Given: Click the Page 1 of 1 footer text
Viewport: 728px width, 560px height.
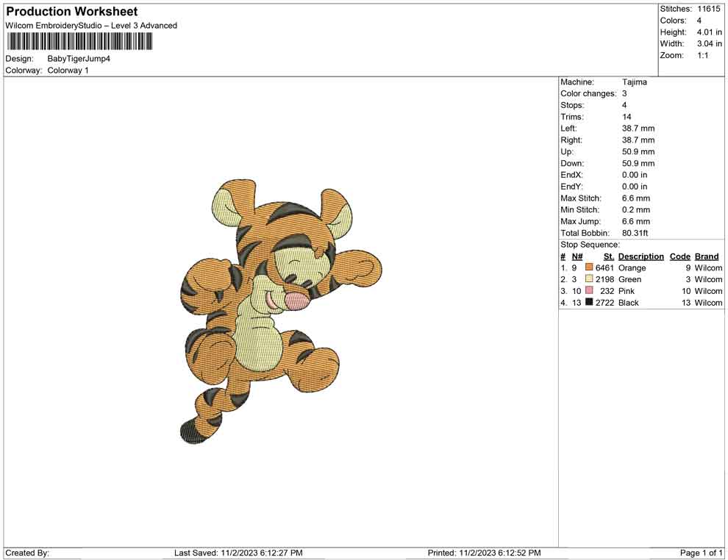Looking at the screenshot, I should [x=701, y=553].
